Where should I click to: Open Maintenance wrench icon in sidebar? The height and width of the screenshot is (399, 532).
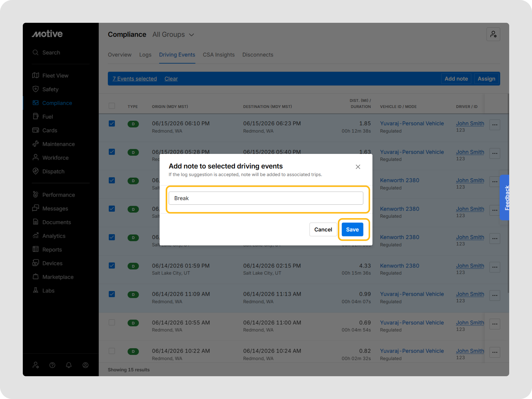[x=36, y=144]
